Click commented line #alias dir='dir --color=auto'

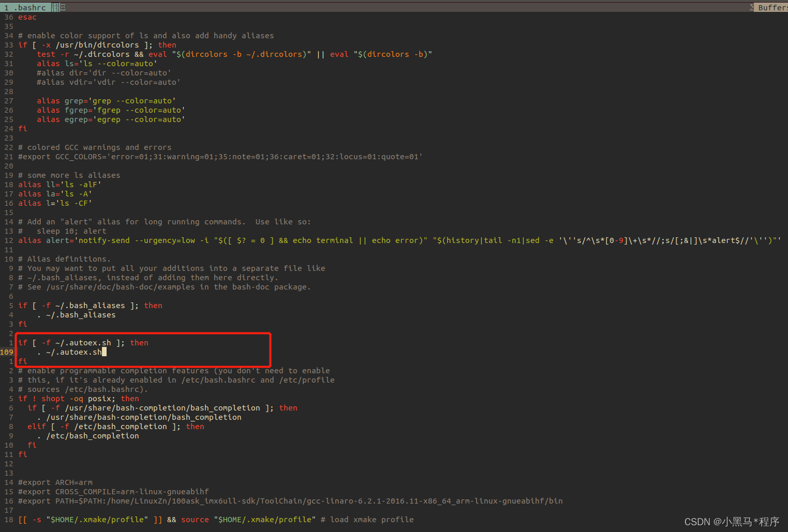(x=103, y=73)
